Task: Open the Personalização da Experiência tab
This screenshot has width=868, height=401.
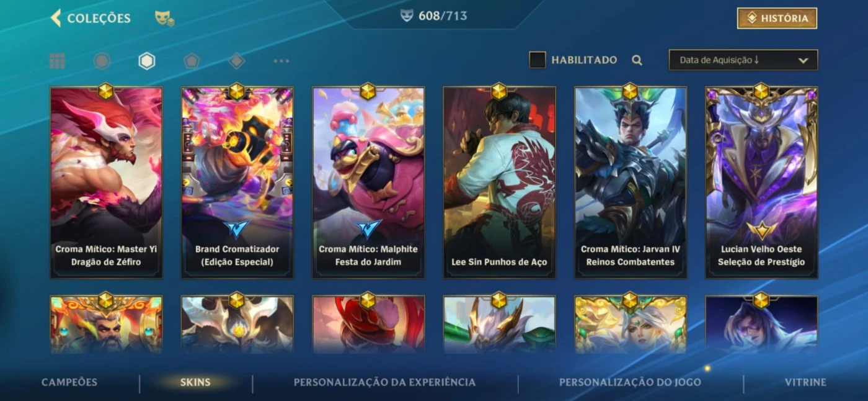Action: [x=384, y=382]
